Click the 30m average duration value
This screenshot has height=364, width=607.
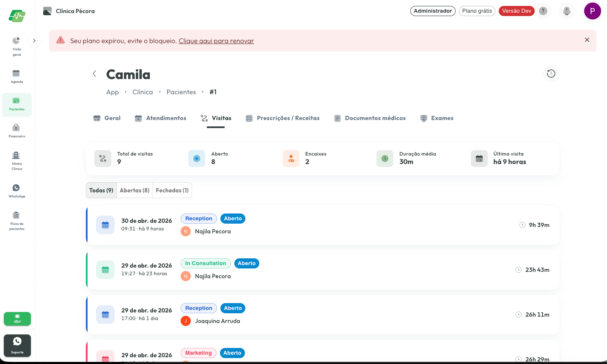point(406,162)
